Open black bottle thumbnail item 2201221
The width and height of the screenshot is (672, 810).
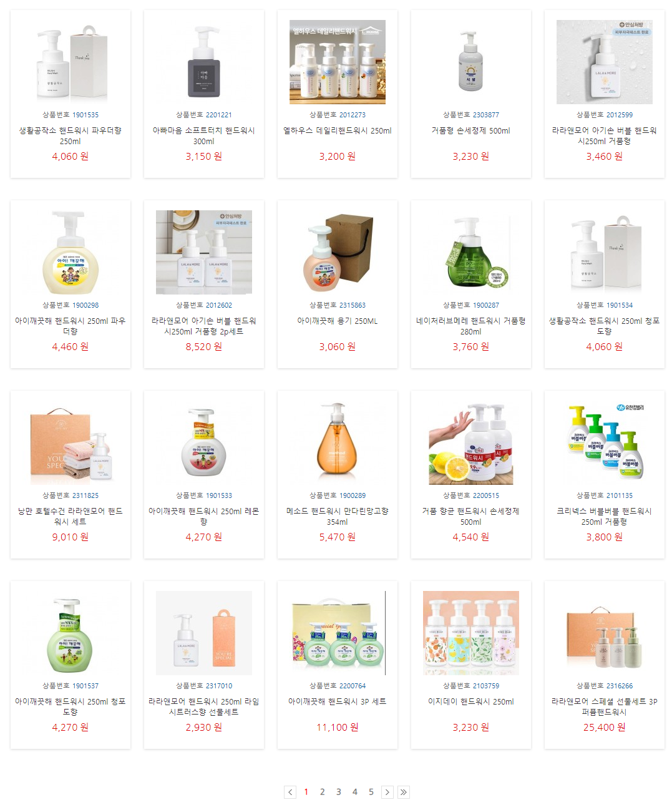click(204, 62)
